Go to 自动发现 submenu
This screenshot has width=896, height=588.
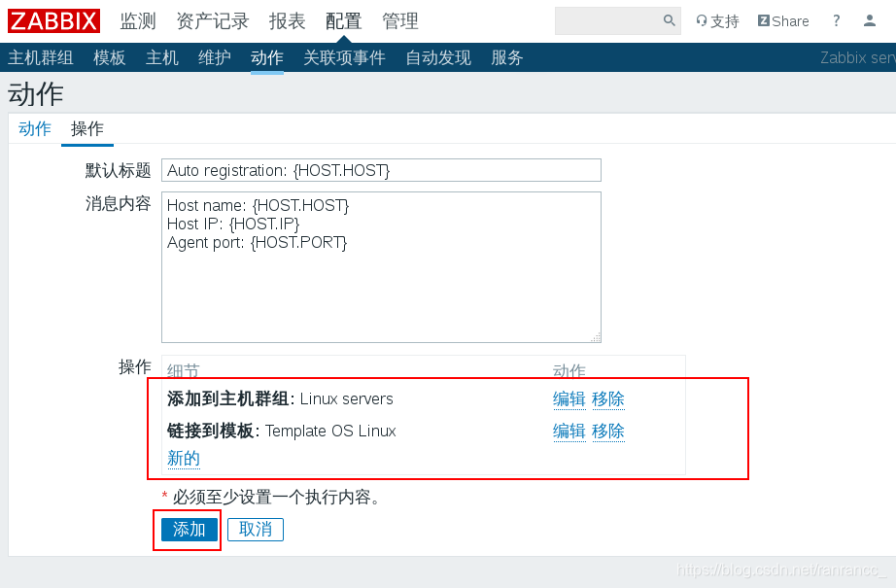[x=438, y=57]
